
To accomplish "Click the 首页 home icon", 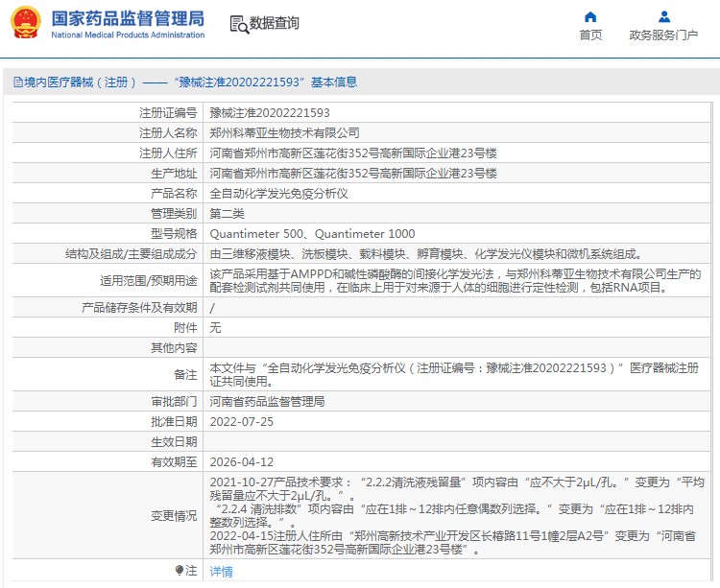I will pyautogui.click(x=590, y=17).
